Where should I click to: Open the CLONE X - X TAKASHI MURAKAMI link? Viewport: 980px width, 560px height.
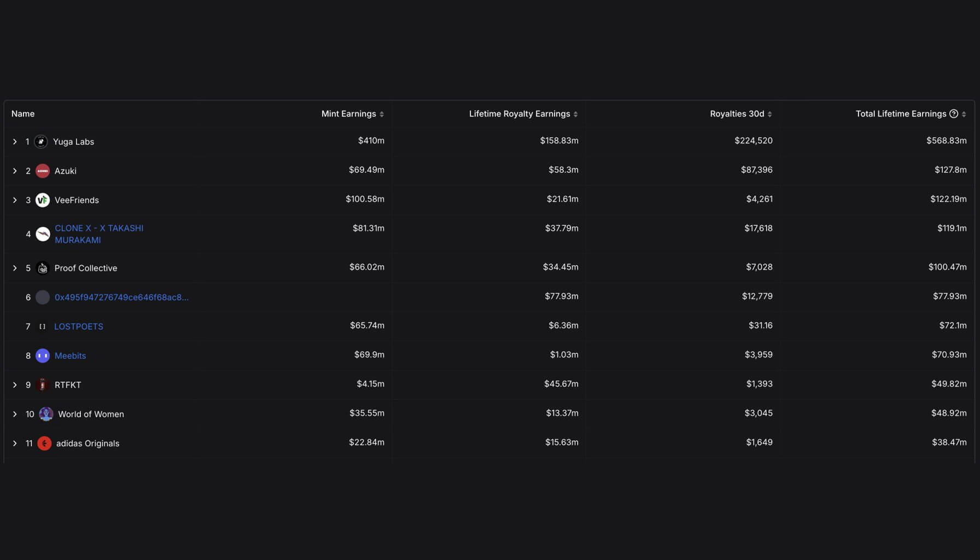pyautogui.click(x=99, y=234)
